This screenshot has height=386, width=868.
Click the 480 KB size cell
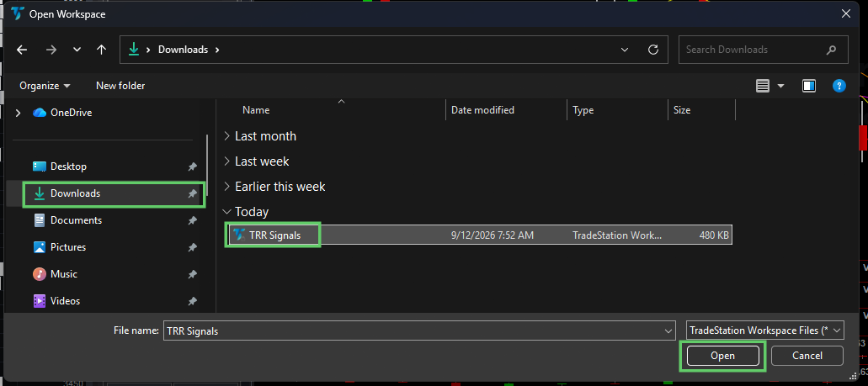[714, 235]
